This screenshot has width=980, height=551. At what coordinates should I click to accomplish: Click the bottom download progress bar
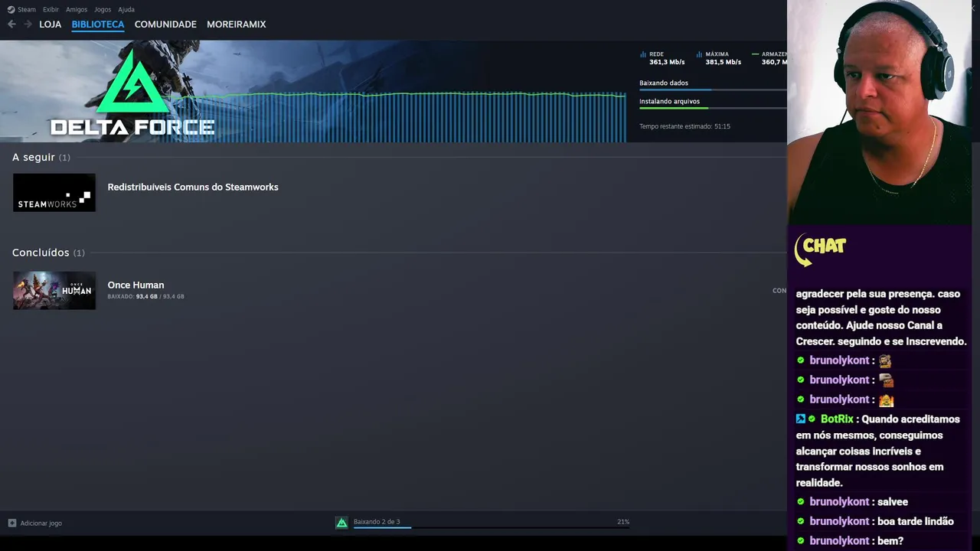[x=492, y=527]
